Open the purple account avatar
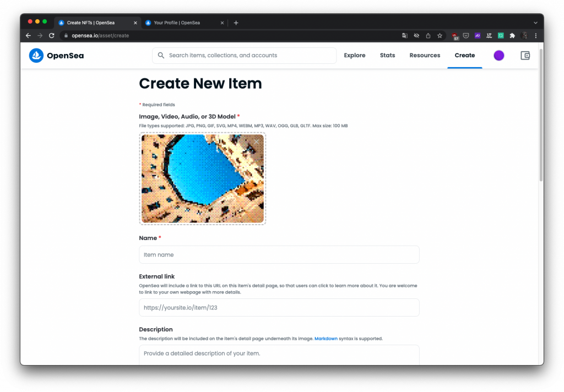564x392 pixels. coord(498,56)
